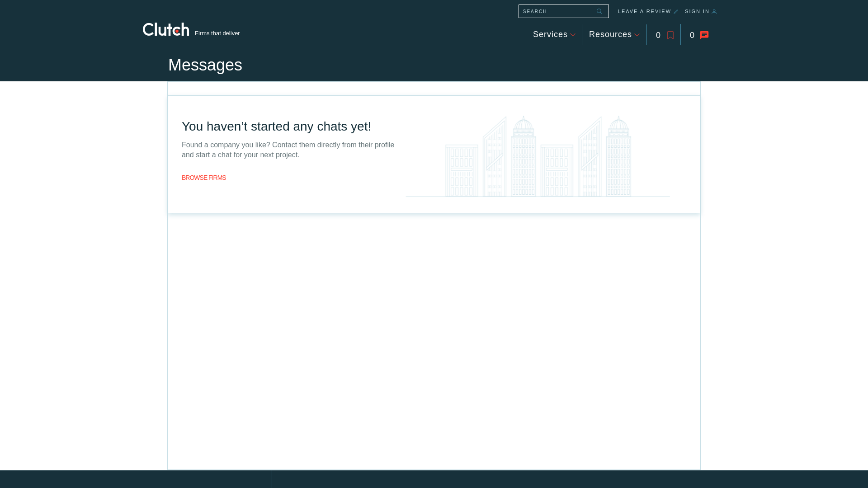Click the Sign In link
Viewport: 868px width, 488px height.
(x=697, y=11)
